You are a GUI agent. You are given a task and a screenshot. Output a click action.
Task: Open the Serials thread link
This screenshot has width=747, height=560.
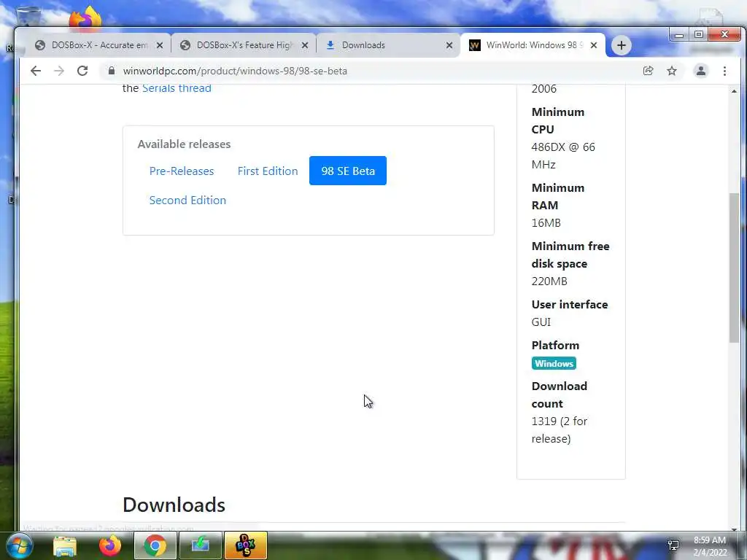[x=177, y=88]
